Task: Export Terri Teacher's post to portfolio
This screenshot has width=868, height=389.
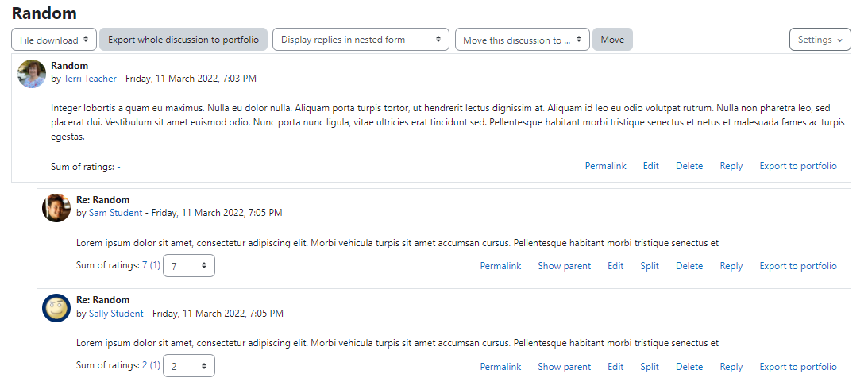Action: pyautogui.click(x=797, y=166)
